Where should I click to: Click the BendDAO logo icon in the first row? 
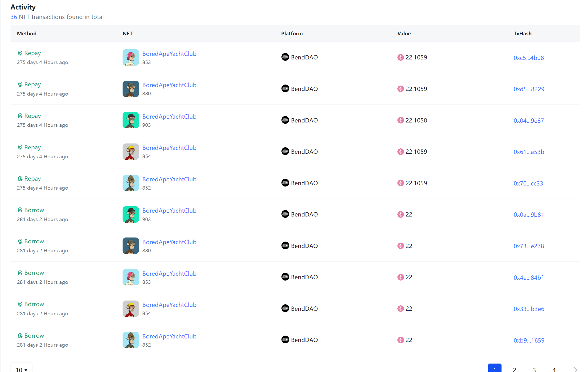(x=285, y=57)
